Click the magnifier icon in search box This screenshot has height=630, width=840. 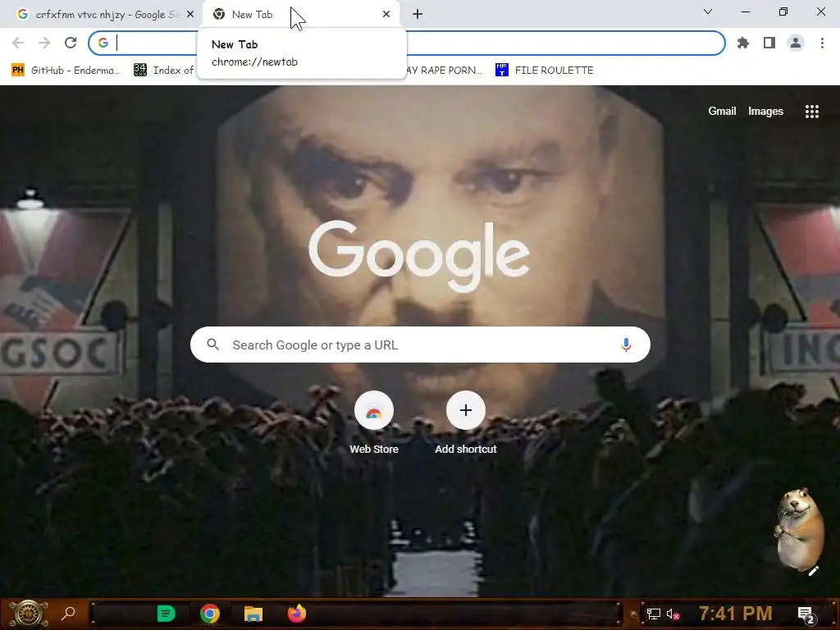[x=212, y=345]
